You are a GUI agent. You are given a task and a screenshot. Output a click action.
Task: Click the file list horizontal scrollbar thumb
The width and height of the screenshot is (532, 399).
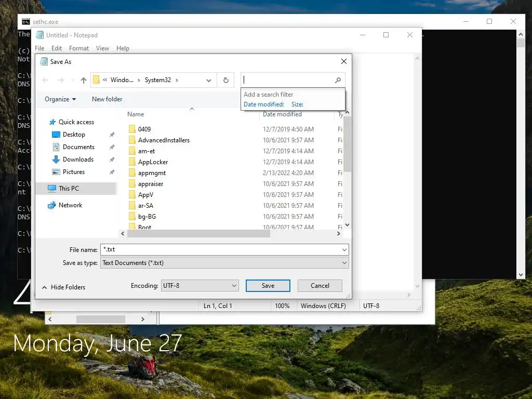click(x=198, y=233)
